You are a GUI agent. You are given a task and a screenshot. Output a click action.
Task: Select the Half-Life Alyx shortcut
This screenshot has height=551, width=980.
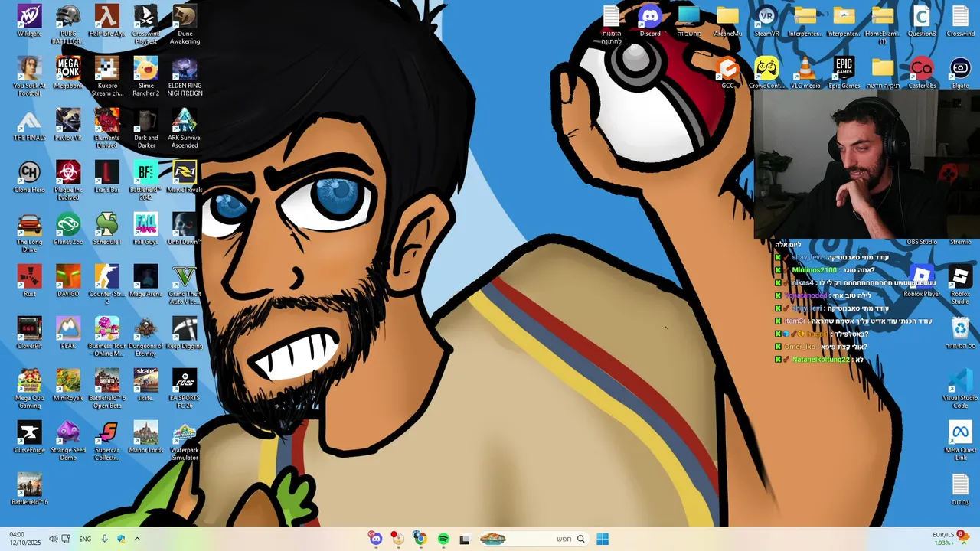pos(106,21)
